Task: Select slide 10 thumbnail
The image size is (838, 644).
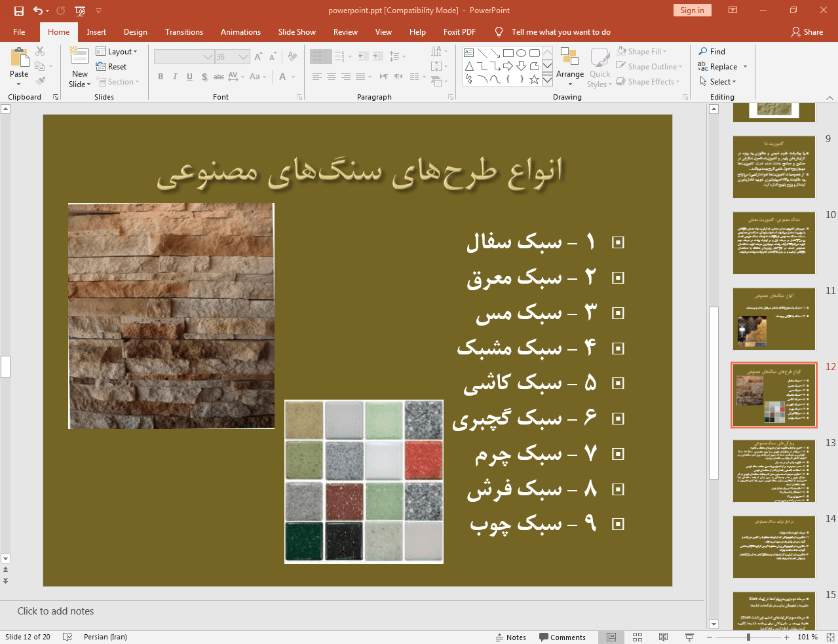Action: (x=774, y=243)
